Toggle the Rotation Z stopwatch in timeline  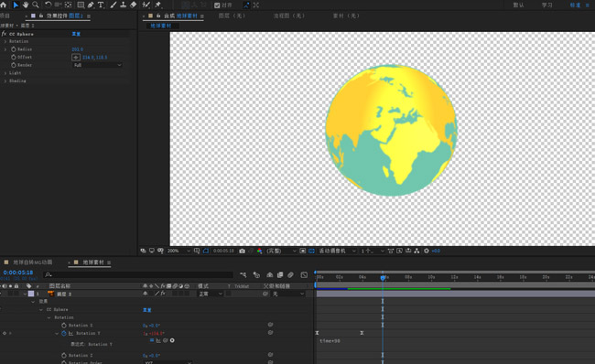(64, 355)
